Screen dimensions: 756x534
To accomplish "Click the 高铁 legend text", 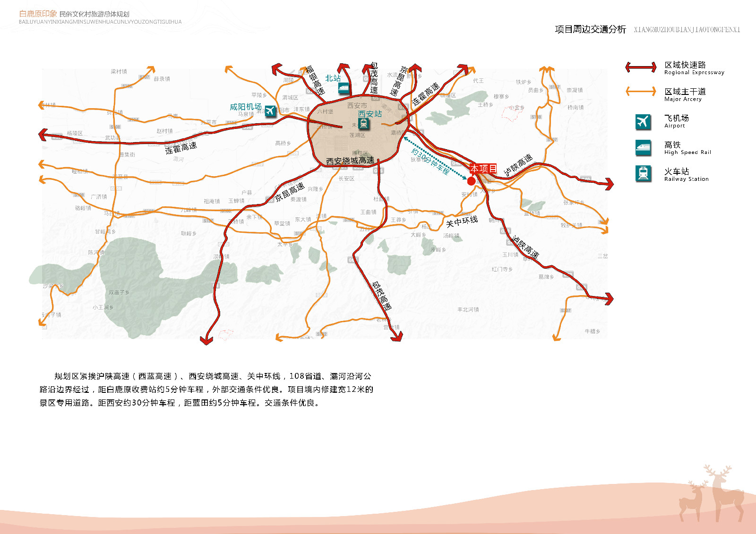I will pos(672,144).
